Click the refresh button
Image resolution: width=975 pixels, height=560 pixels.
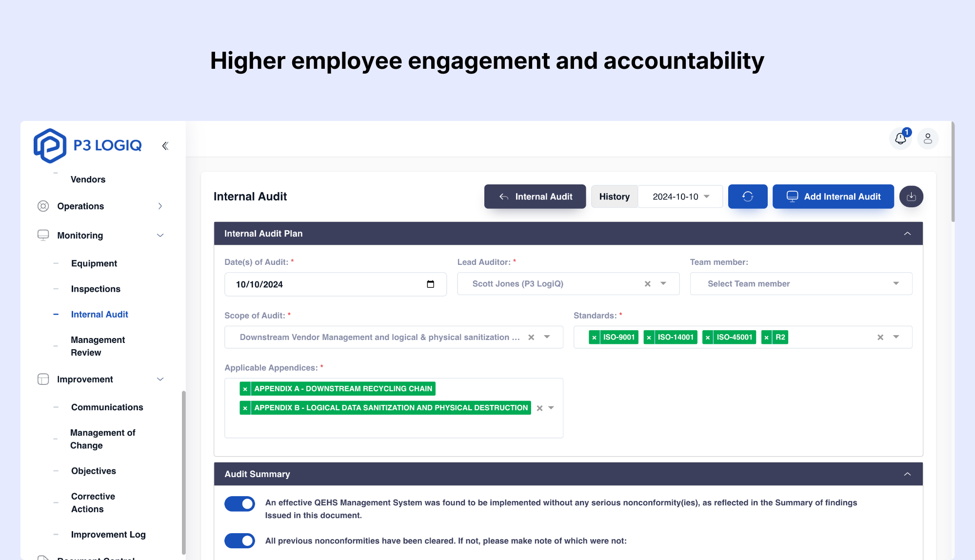coord(748,197)
